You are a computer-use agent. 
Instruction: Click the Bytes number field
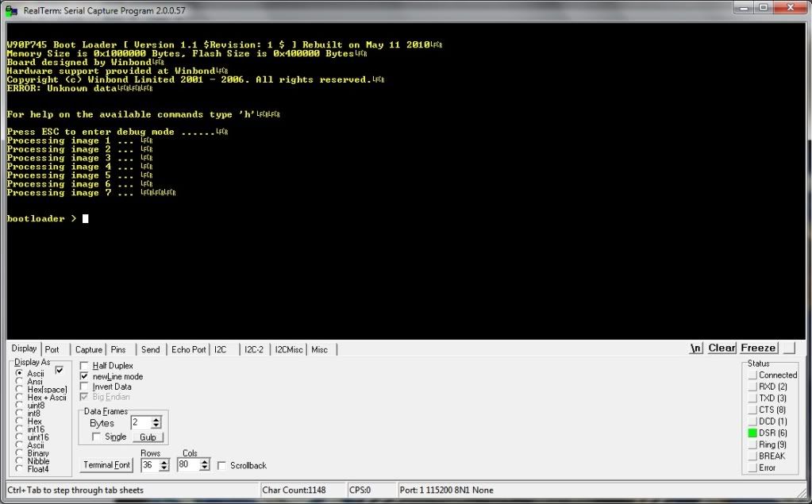click(x=140, y=423)
